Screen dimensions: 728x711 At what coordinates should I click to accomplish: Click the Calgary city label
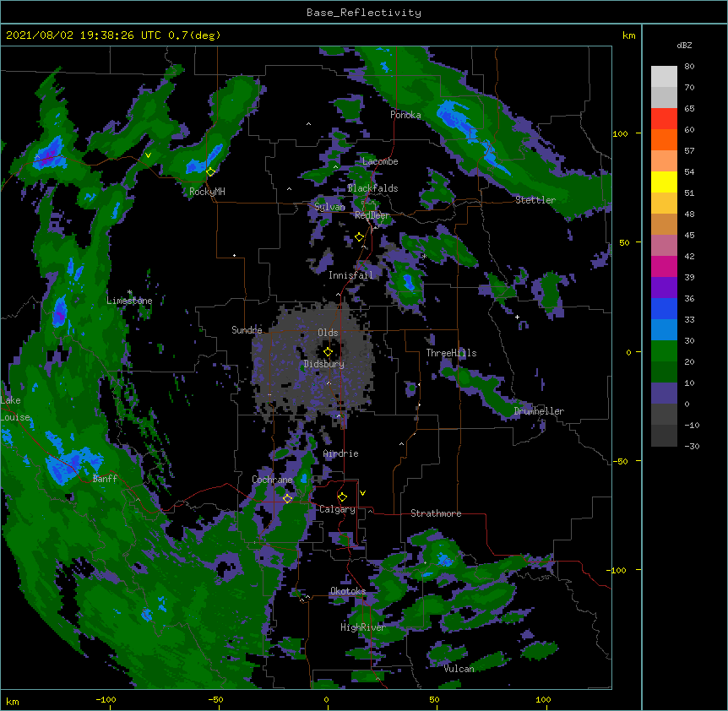click(x=337, y=509)
